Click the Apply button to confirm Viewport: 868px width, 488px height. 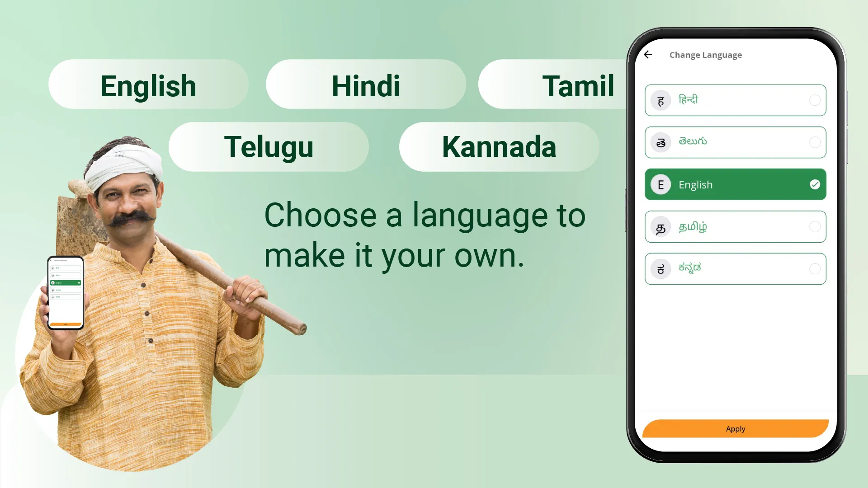[735, 428]
